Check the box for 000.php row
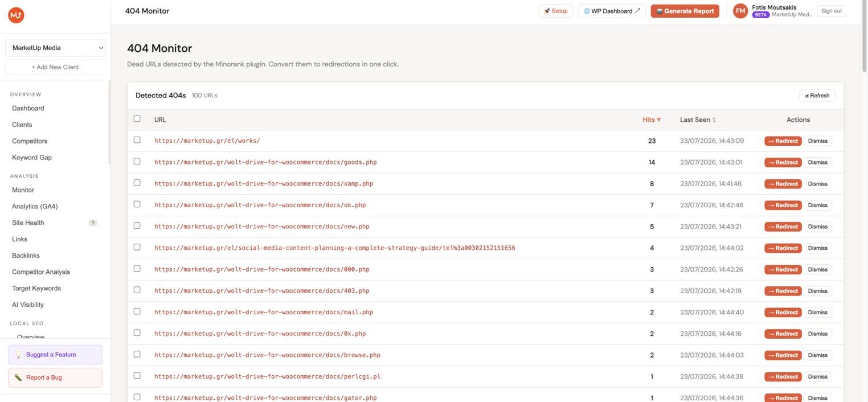Viewport: 868px width, 402px height. coord(137,268)
